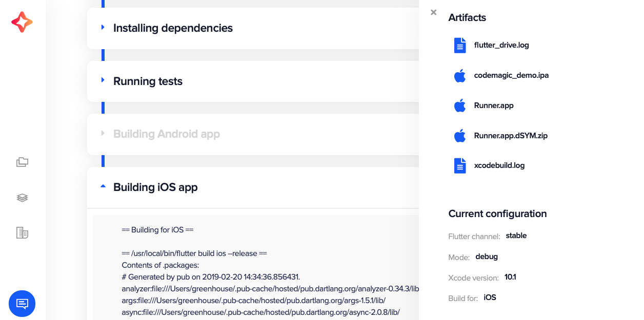Click the Xcode version label
644x320 pixels.
473,278
